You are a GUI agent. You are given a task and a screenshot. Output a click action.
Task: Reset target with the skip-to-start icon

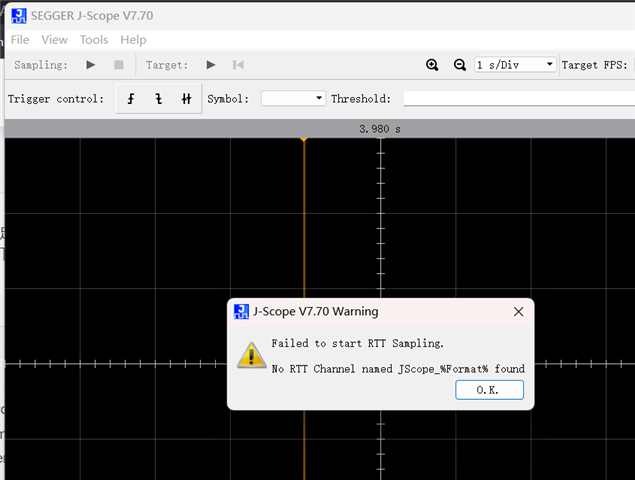tap(238, 65)
